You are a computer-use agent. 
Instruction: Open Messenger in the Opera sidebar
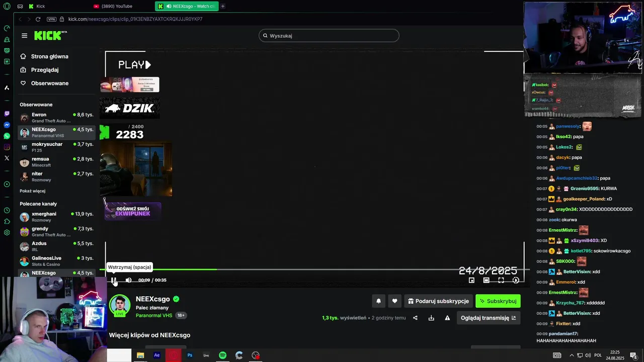click(x=7, y=125)
